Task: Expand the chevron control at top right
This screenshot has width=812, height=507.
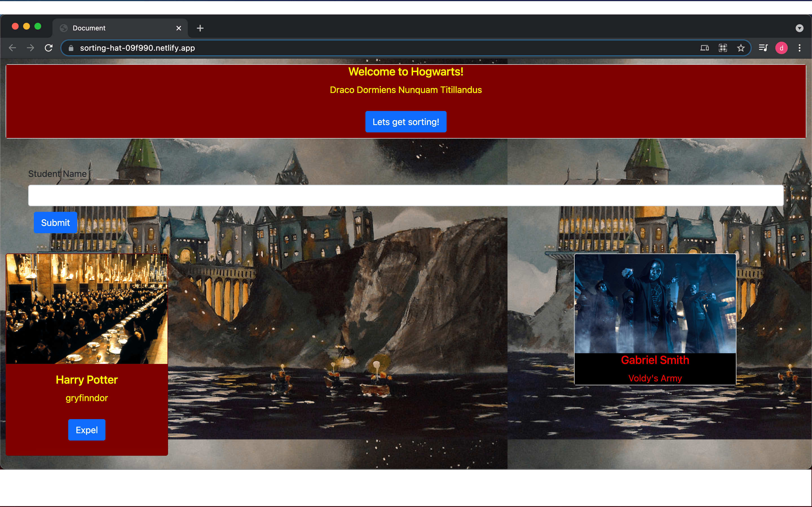Action: 799,28
